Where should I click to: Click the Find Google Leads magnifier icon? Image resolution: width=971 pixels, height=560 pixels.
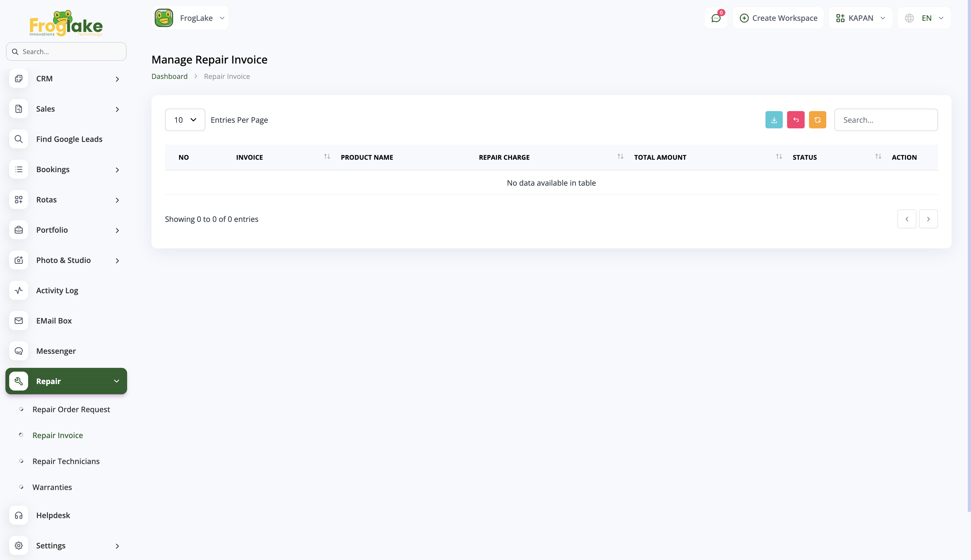pyautogui.click(x=18, y=139)
